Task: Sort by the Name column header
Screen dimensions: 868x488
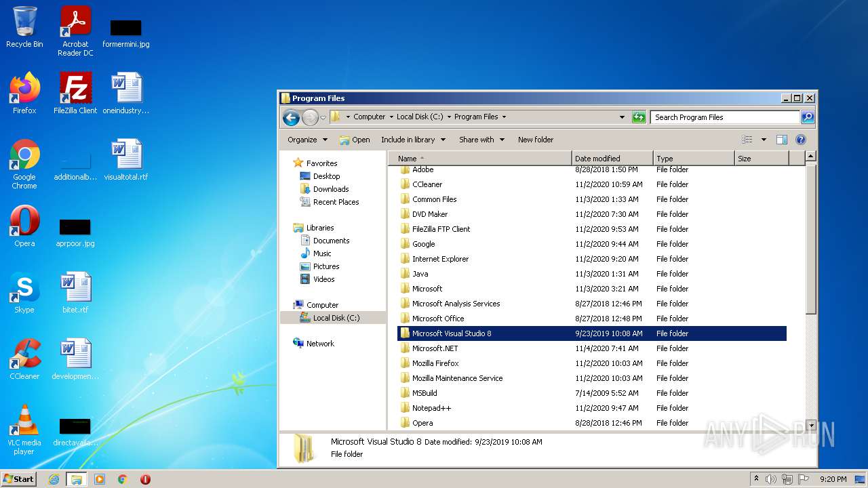Action: 480,159
